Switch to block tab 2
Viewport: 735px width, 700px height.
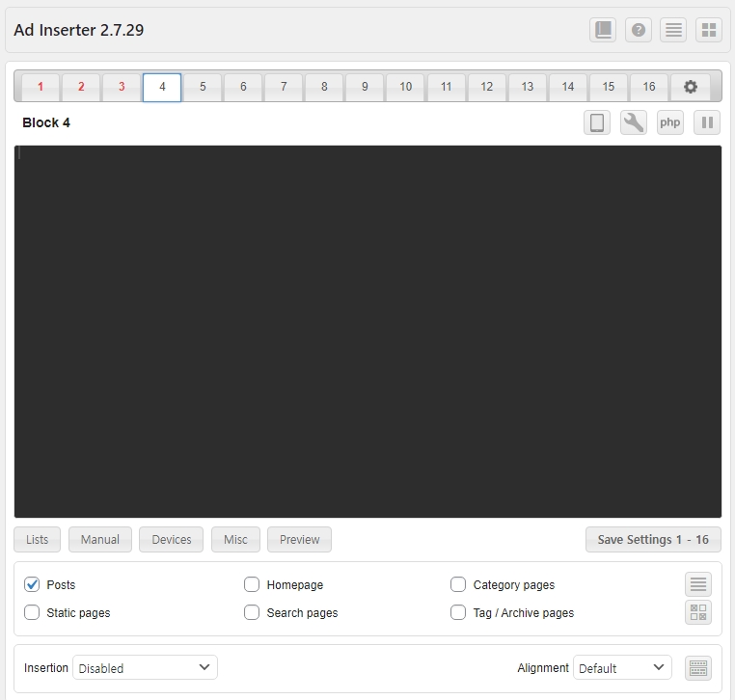81,87
